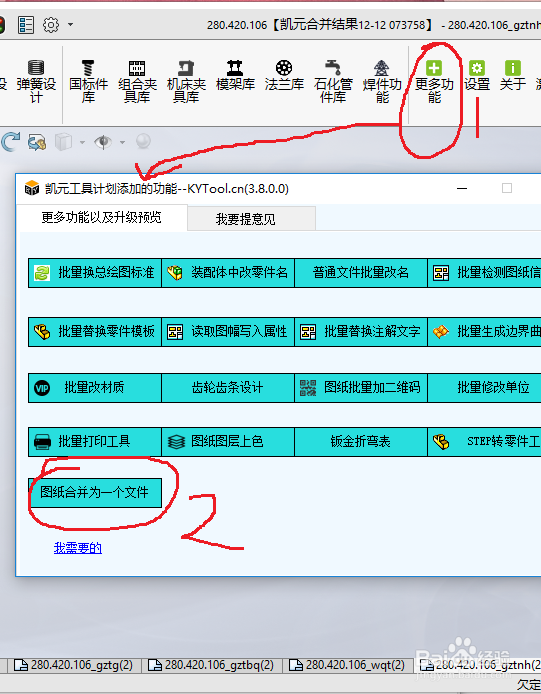Click the KYTool dialog box app icon

coord(31,188)
